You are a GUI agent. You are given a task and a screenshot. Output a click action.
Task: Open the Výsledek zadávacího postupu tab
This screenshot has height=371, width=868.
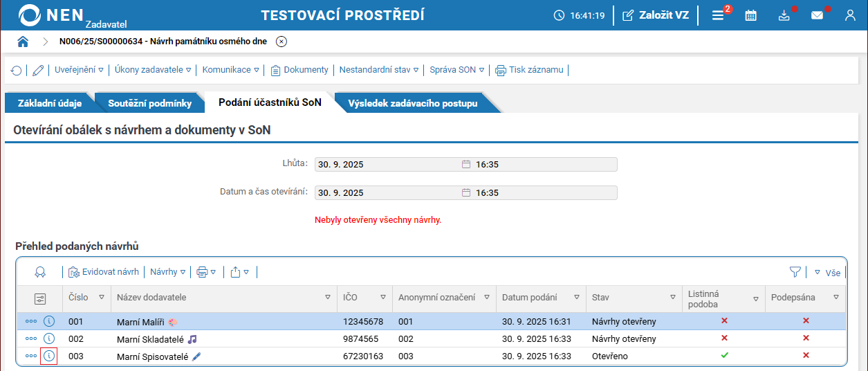click(413, 103)
